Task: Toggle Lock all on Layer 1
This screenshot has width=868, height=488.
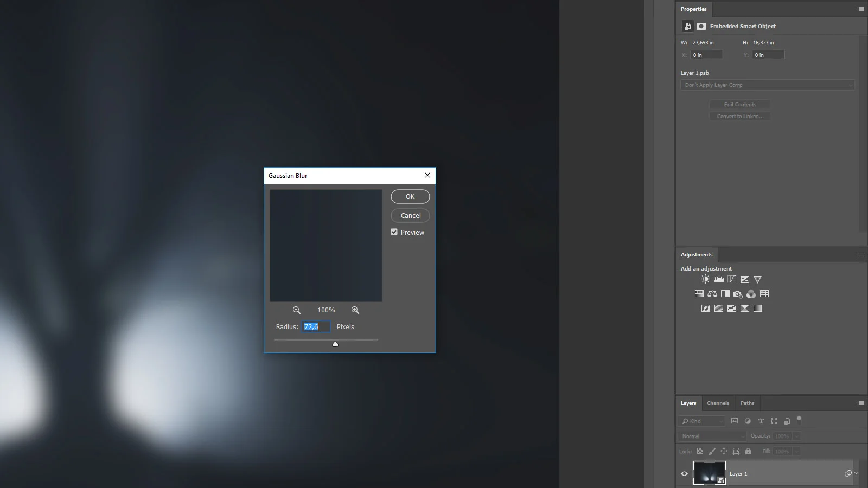Action: click(x=748, y=451)
